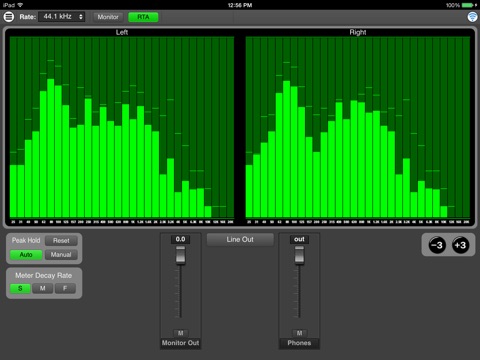The height and width of the screenshot is (360, 480).
Task: Open the 44.1 kHz sample rate dropdown
Action: tap(62, 17)
